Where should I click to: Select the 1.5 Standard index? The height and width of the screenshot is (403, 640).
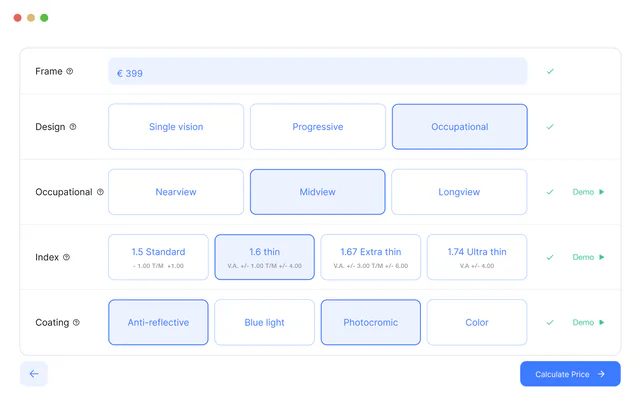[158, 257]
